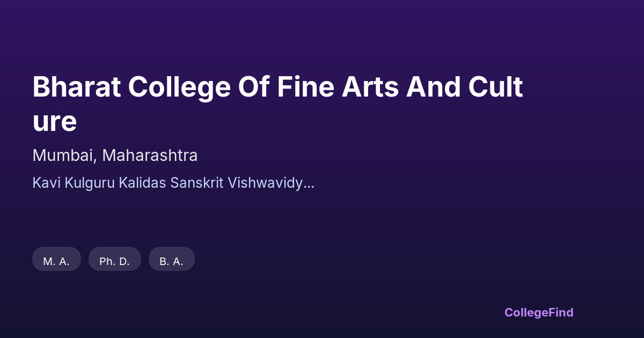The height and width of the screenshot is (338, 644).
Task: Click "And Cult" at the title line end
Action: pyautogui.click(x=464, y=87)
